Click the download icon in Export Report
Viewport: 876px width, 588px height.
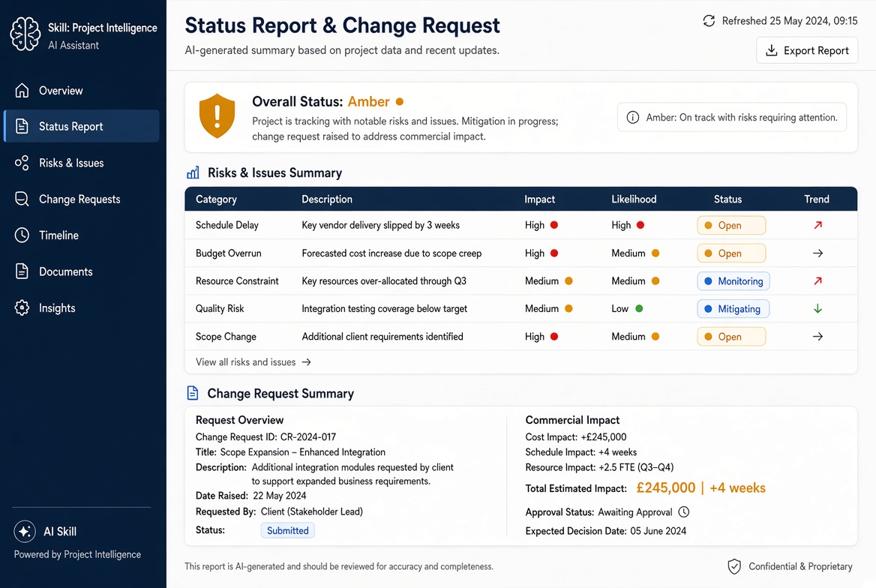click(771, 50)
